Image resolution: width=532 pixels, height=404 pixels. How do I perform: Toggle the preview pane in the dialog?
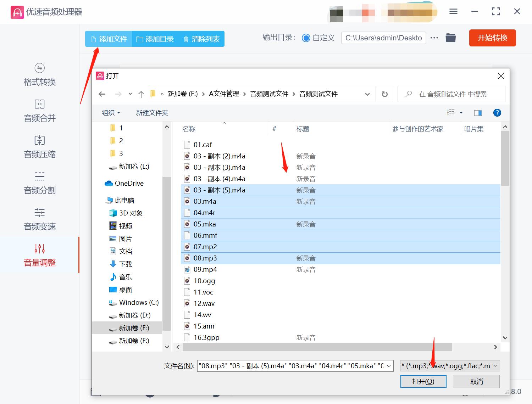pos(478,113)
